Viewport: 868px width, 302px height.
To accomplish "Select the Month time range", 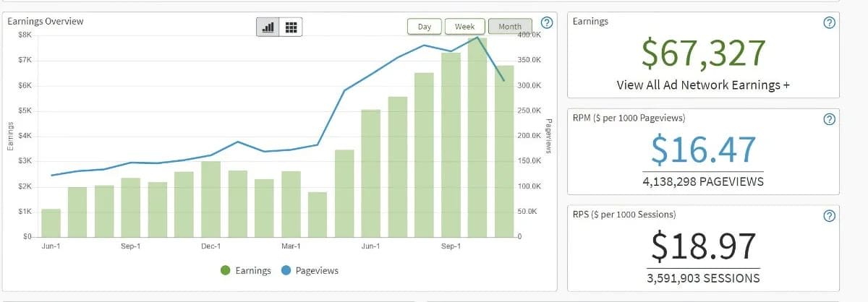I will pos(510,27).
